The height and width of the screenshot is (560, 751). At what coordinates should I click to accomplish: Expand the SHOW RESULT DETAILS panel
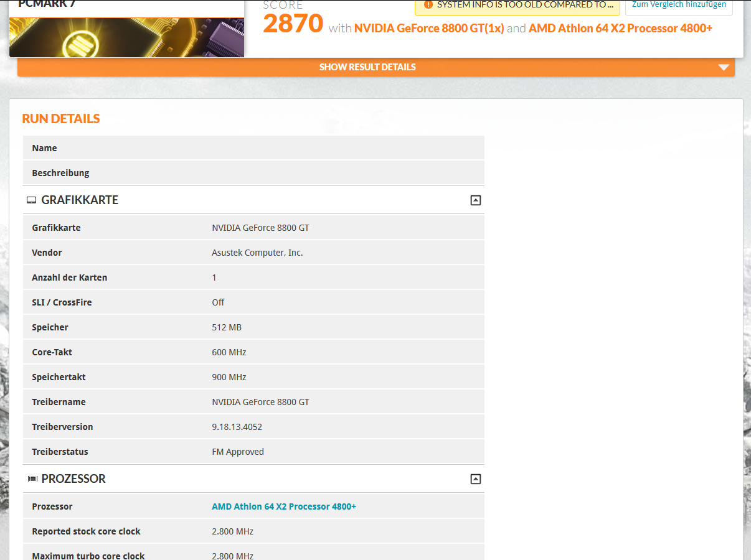(367, 67)
